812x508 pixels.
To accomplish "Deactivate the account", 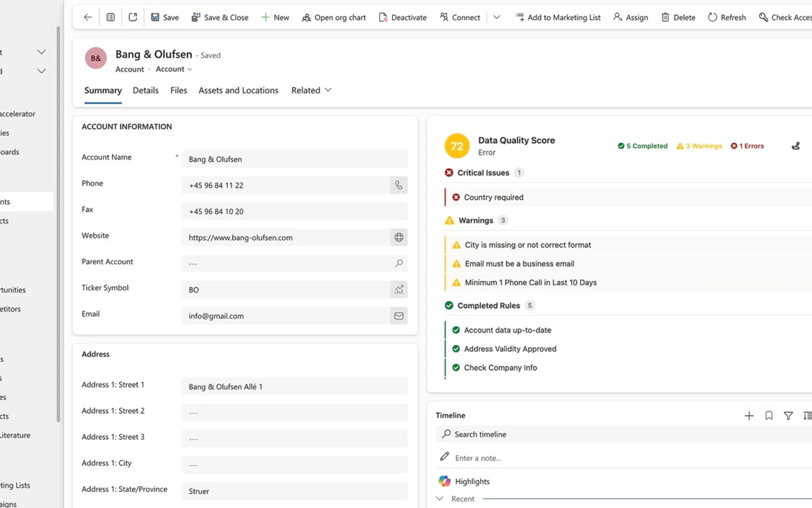I will 403,17.
